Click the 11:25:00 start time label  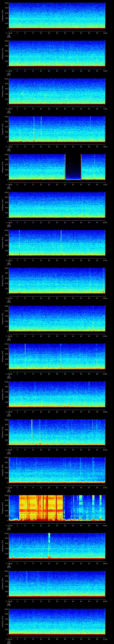(x=9, y=450)
